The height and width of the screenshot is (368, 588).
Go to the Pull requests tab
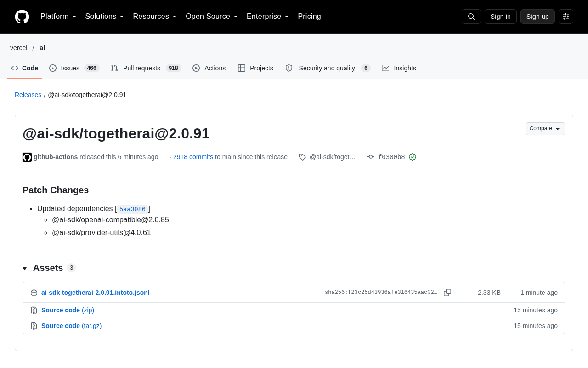[146, 68]
